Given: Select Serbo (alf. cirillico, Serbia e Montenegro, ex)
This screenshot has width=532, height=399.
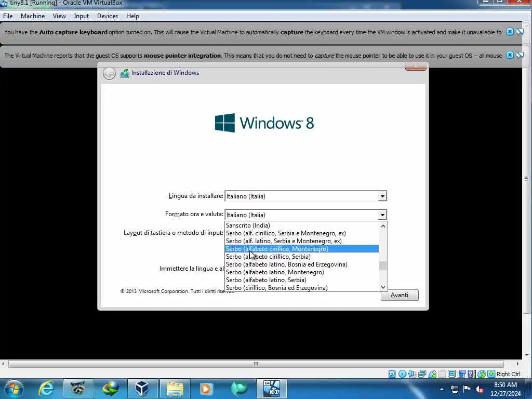Looking at the screenshot, I should tap(302, 233).
